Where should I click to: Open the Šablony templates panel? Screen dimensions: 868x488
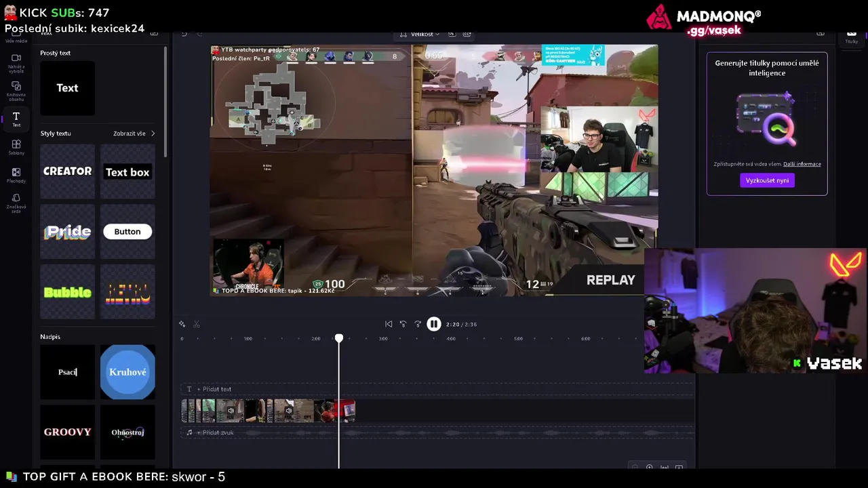click(x=16, y=147)
